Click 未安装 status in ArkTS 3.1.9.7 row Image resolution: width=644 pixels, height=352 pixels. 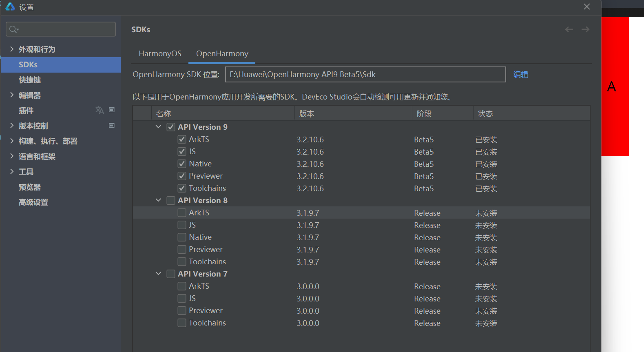coord(486,213)
